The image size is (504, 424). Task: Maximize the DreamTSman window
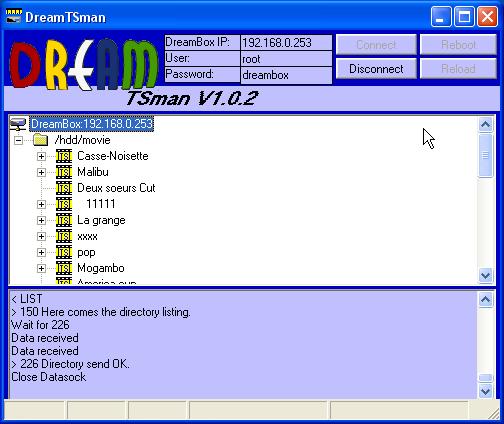pyautogui.click(x=464, y=16)
